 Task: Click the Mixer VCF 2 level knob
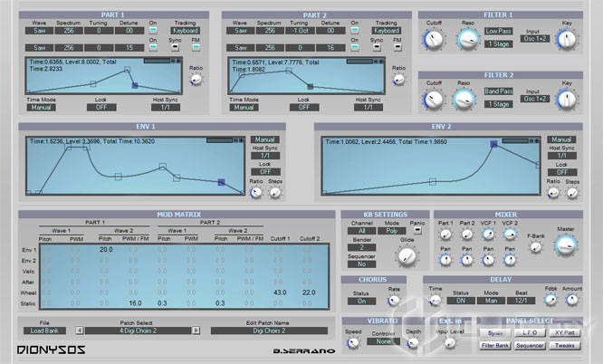(510, 235)
